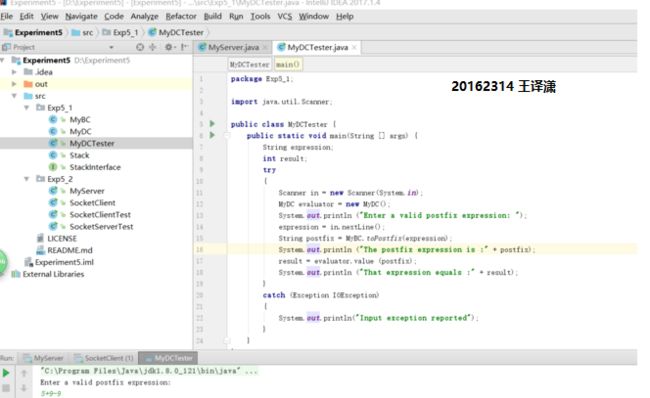Open the Project view dropdown

pyautogui.click(x=111, y=47)
